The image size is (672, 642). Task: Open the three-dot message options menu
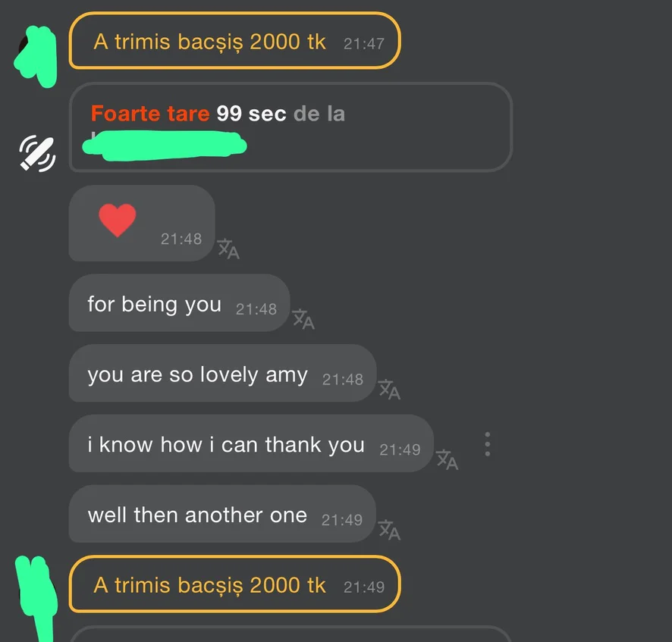pyautogui.click(x=488, y=444)
